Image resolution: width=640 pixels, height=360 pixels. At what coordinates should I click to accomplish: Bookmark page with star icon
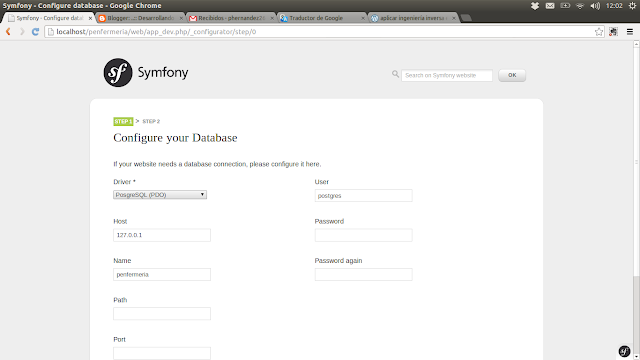(x=599, y=32)
